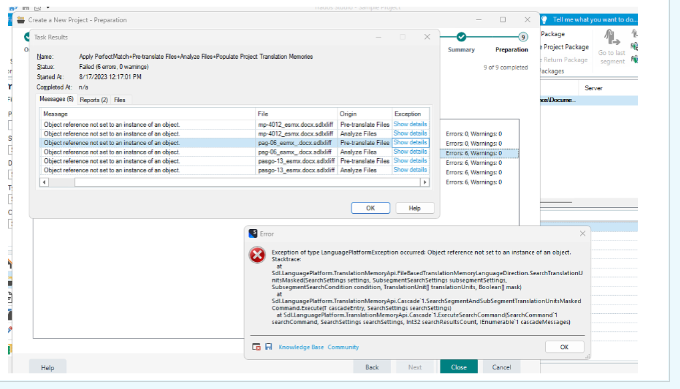680x389 pixels.
Task: Show details for pag-06 Analyze Files row
Action: coord(410,151)
